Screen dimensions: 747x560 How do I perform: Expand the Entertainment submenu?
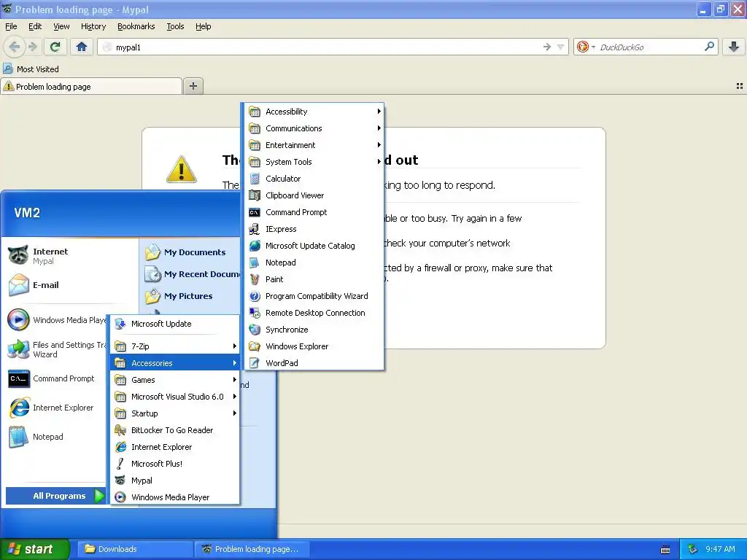[314, 145]
